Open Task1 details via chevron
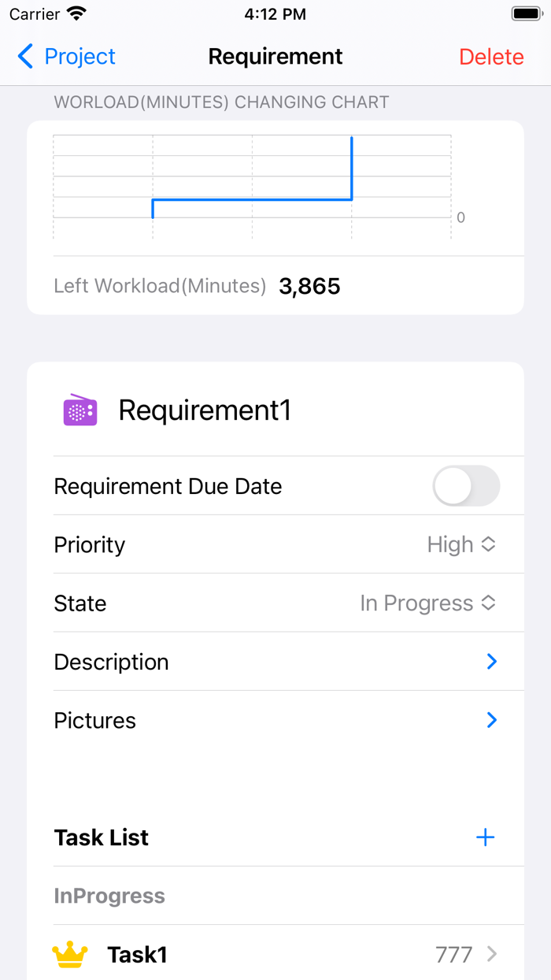Viewport: 551px width, 980px height. pyautogui.click(x=492, y=955)
